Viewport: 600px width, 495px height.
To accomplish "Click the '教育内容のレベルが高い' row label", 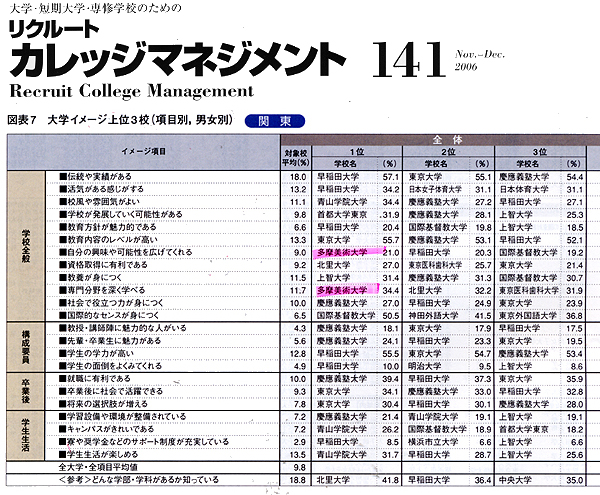I will [x=108, y=240].
